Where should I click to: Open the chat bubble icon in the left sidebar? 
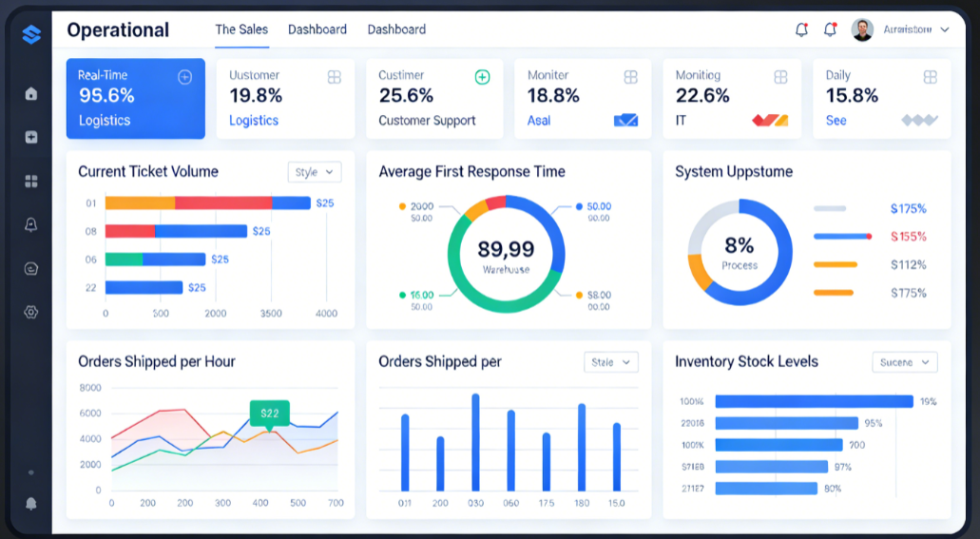point(31,269)
